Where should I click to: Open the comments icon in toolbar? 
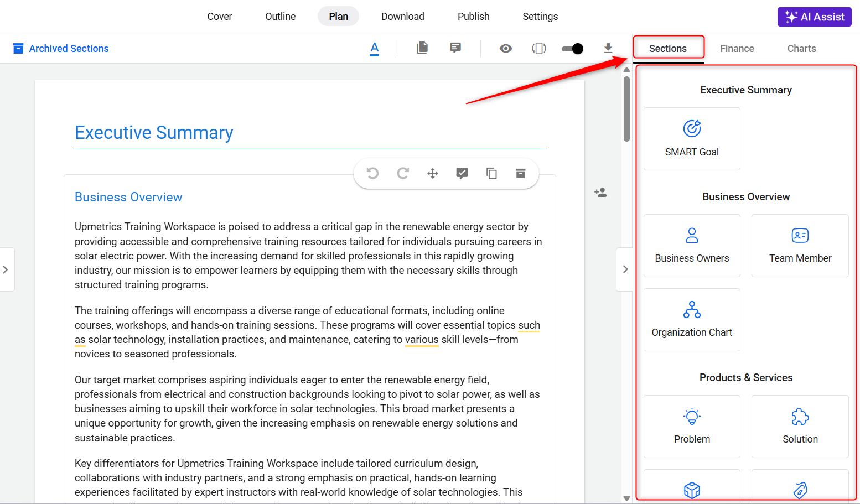coord(455,48)
